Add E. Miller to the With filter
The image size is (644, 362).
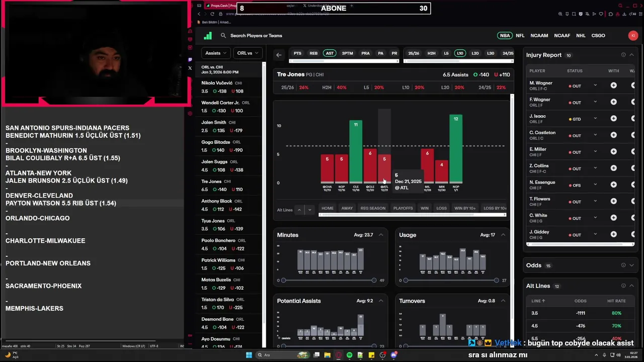[613, 152]
